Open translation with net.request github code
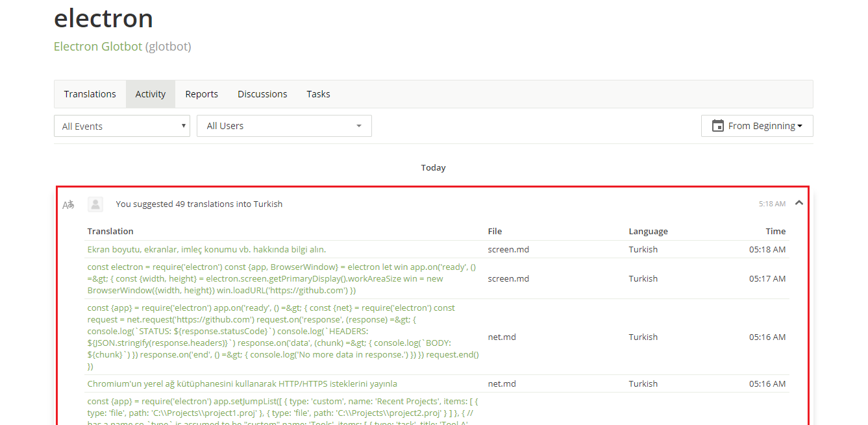The image size is (868, 425). coord(283,337)
